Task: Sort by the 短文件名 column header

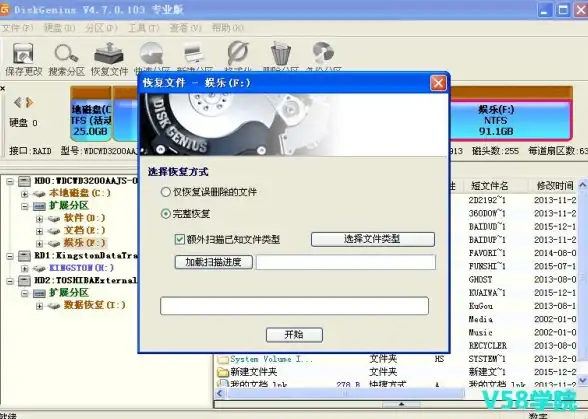Action: click(490, 185)
